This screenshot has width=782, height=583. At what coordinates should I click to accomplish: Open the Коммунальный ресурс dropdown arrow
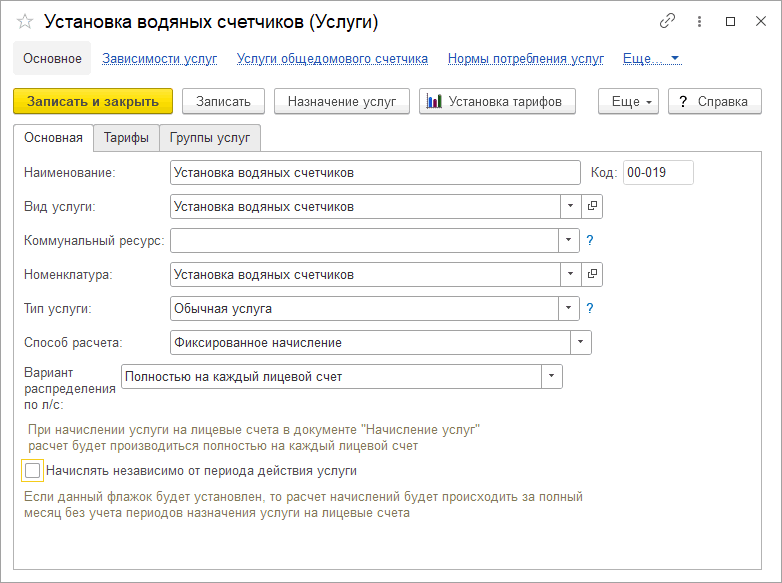point(569,240)
